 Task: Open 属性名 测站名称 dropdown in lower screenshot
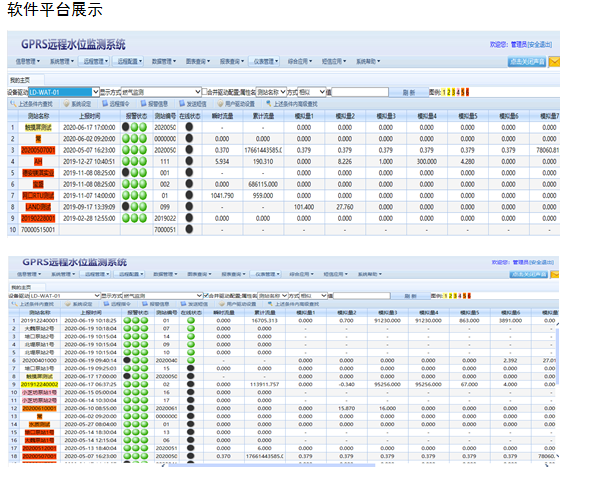(x=273, y=296)
